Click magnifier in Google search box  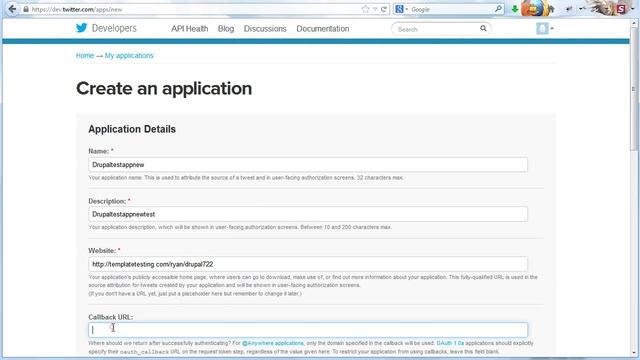coord(498,9)
